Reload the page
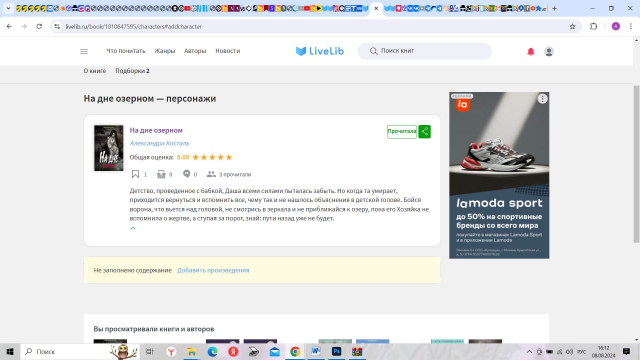Screen dimensions: 640x360 [x=39, y=27]
